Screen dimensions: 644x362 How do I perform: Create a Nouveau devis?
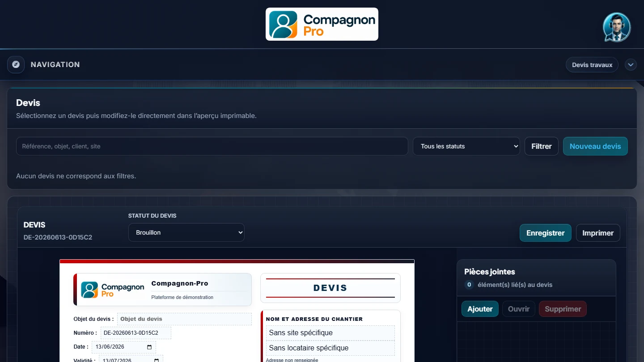coord(595,146)
